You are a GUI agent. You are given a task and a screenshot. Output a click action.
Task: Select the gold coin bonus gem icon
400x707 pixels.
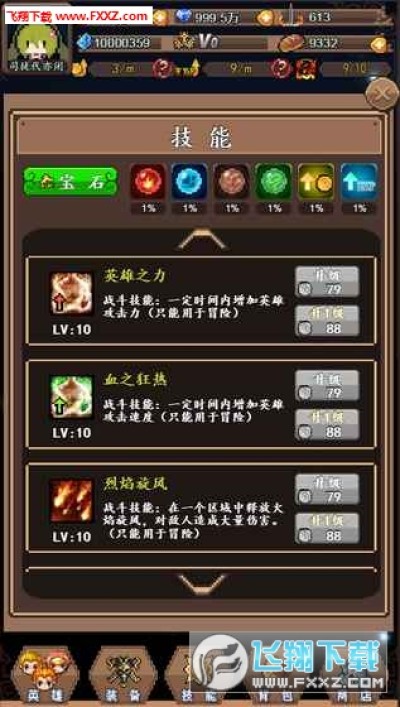pyautogui.click(x=316, y=182)
